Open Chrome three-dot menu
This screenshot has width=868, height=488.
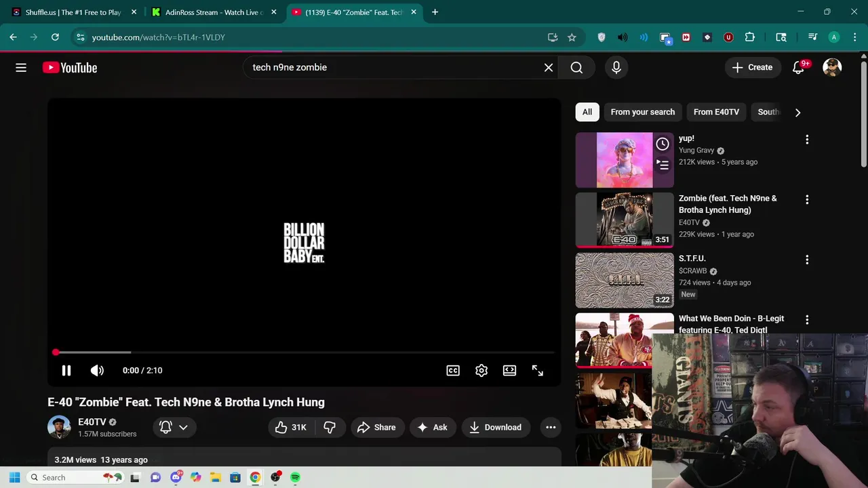[x=854, y=37]
